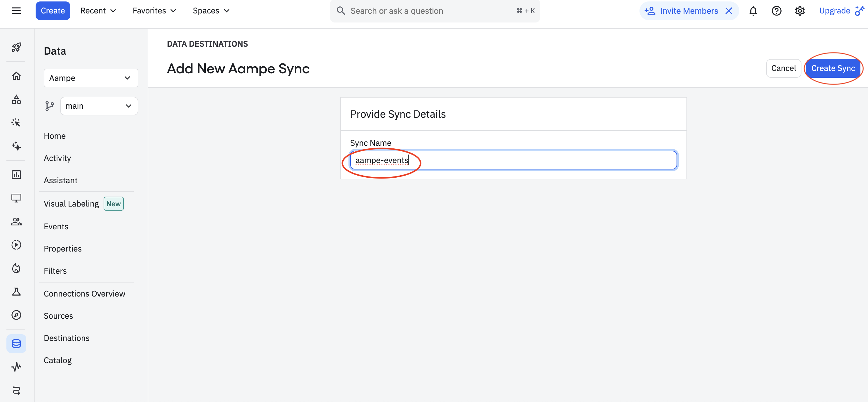
Task: Click the session replay play-circle icon
Action: (16, 245)
